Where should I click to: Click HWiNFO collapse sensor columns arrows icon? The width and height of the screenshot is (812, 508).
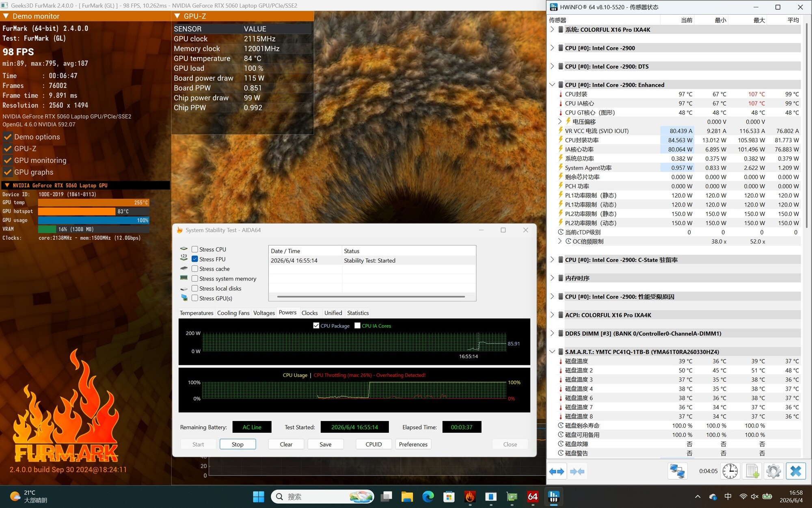click(577, 471)
